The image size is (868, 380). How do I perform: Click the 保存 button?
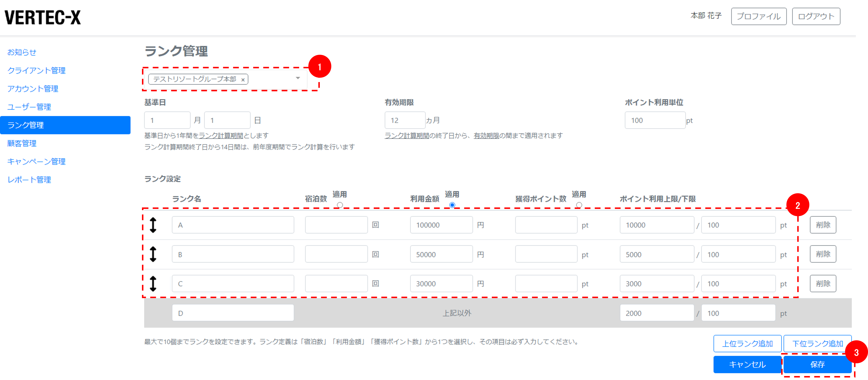(x=817, y=365)
